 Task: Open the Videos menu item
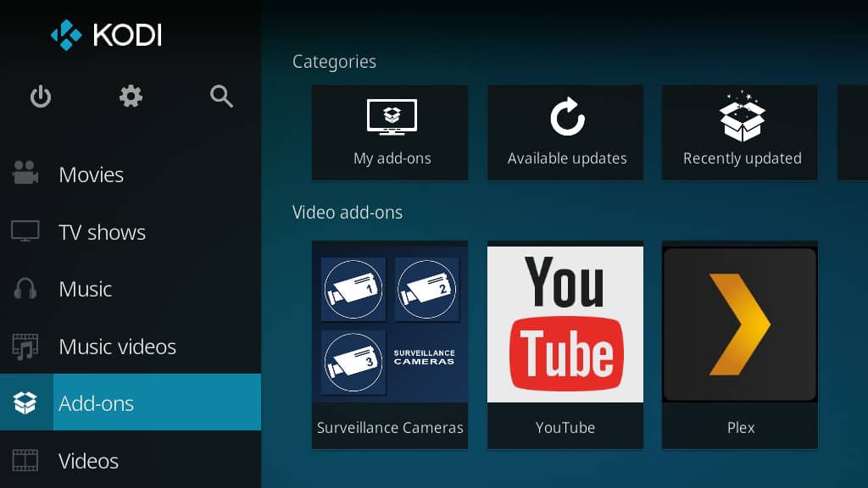pyautogui.click(x=131, y=460)
